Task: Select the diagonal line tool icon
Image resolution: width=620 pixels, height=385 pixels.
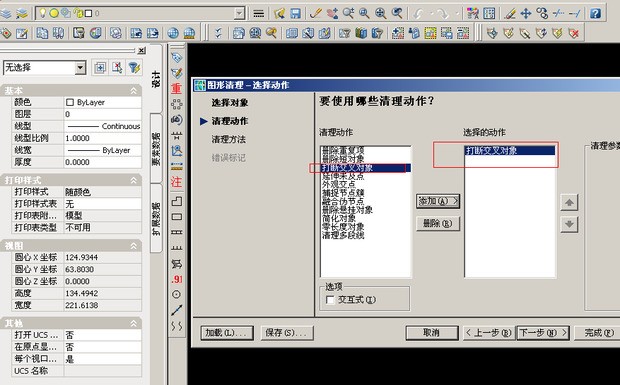Action: pos(177,310)
